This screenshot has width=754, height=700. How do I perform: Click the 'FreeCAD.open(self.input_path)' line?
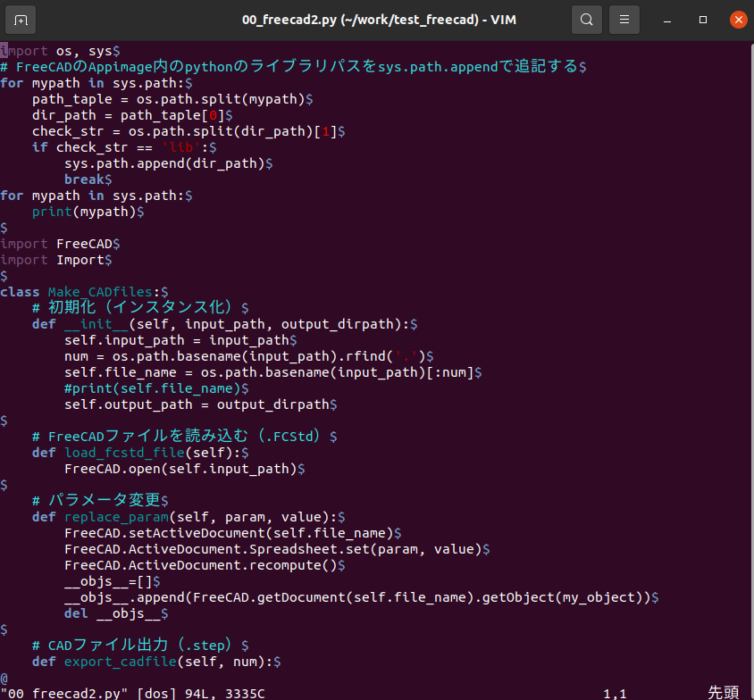(x=185, y=469)
